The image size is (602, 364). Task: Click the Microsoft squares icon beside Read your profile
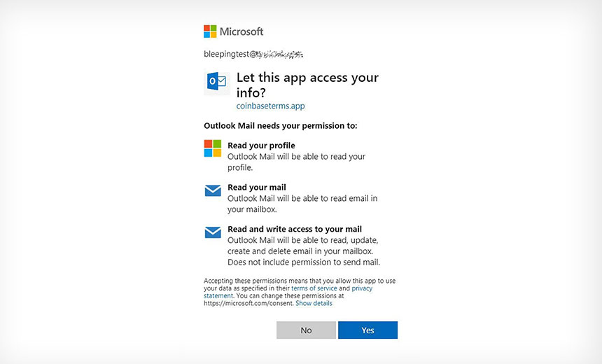213,148
